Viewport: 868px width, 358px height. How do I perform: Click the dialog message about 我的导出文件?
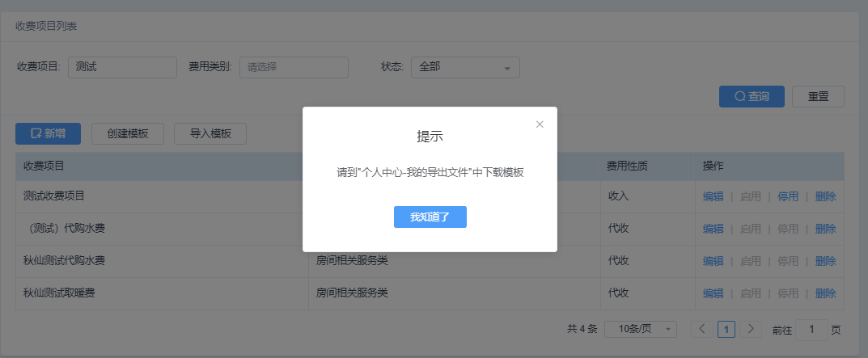(430, 173)
